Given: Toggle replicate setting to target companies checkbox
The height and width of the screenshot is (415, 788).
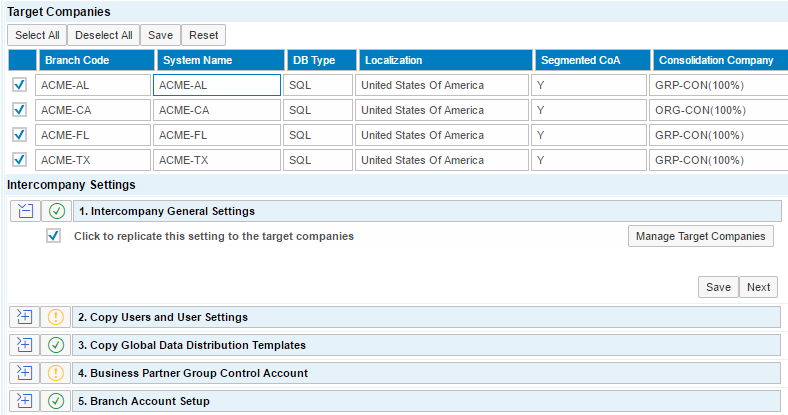Looking at the screenshot, I should click(x=54, y=237).
